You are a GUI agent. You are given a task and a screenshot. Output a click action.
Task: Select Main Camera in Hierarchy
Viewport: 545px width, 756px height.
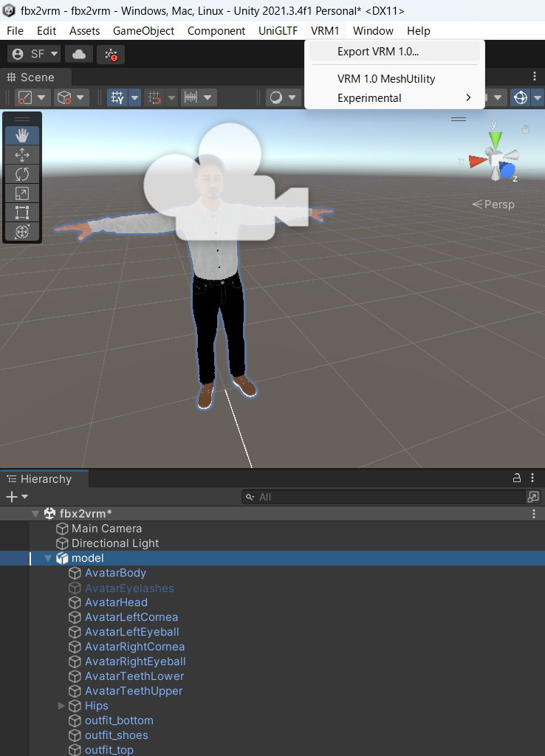[106, 529]
